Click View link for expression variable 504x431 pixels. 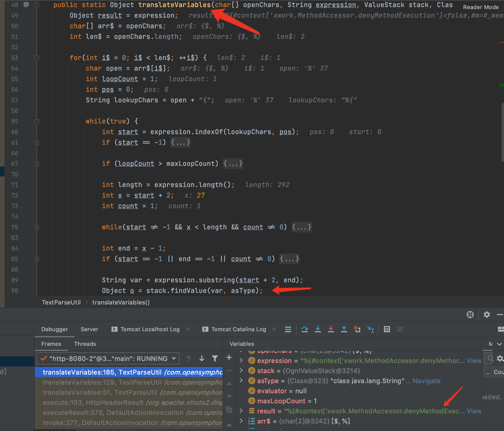tap(474, 360)
